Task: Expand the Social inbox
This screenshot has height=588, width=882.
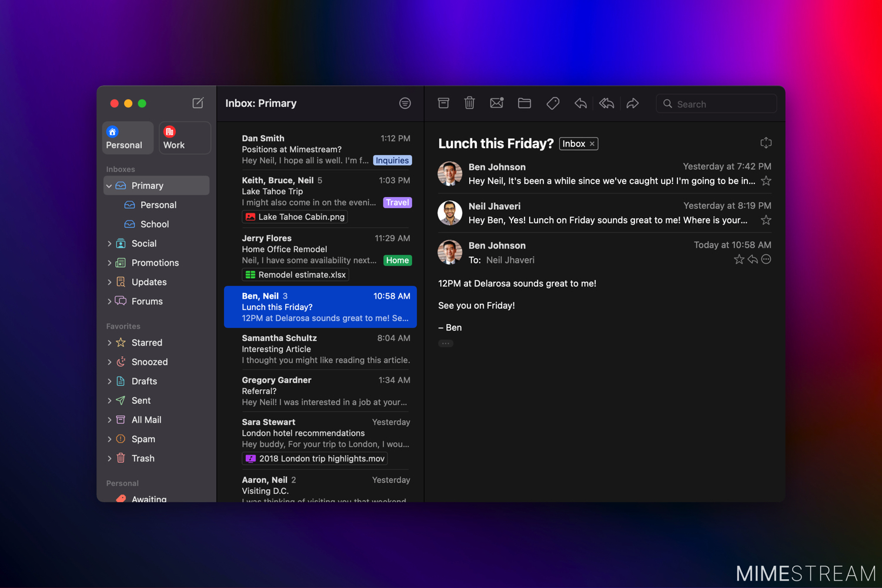Action: [x=109, y=243]
